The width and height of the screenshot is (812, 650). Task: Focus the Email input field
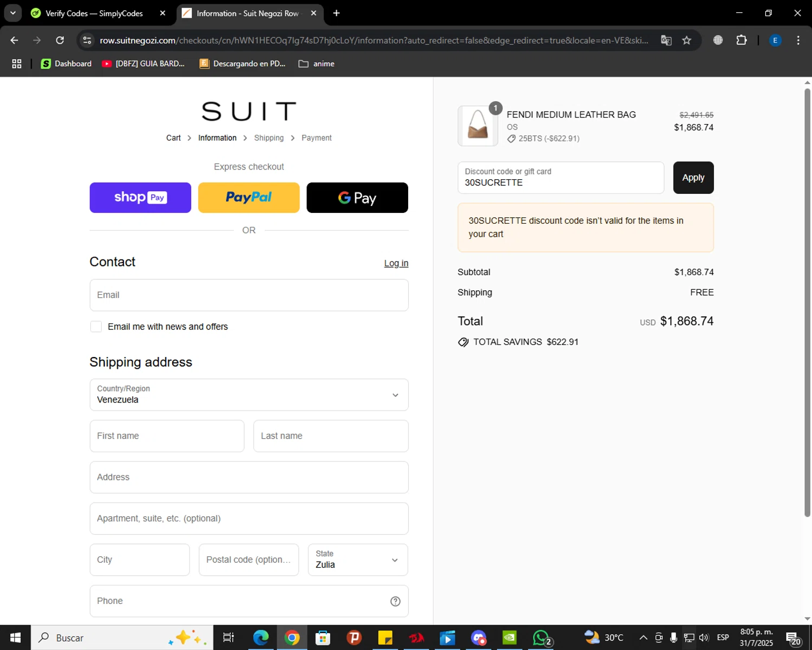coord(249,295)
